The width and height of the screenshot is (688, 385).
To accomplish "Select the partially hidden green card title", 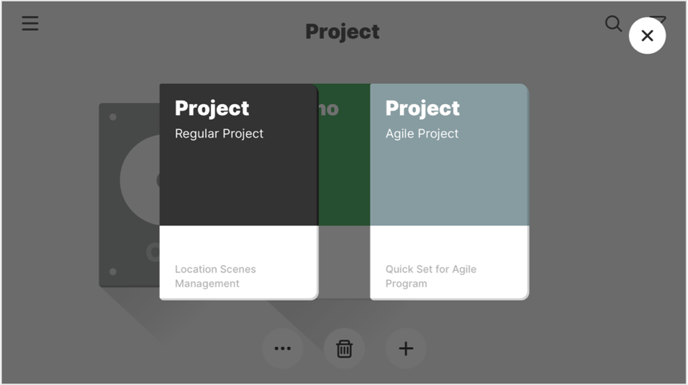I will pyautogui.click(x=329, y=109).
